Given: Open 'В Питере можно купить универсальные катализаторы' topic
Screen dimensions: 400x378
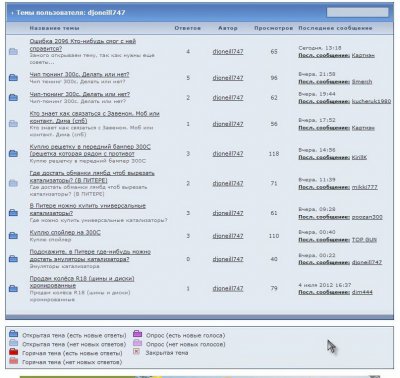Looking at the screenshot, I should (88, 209).
